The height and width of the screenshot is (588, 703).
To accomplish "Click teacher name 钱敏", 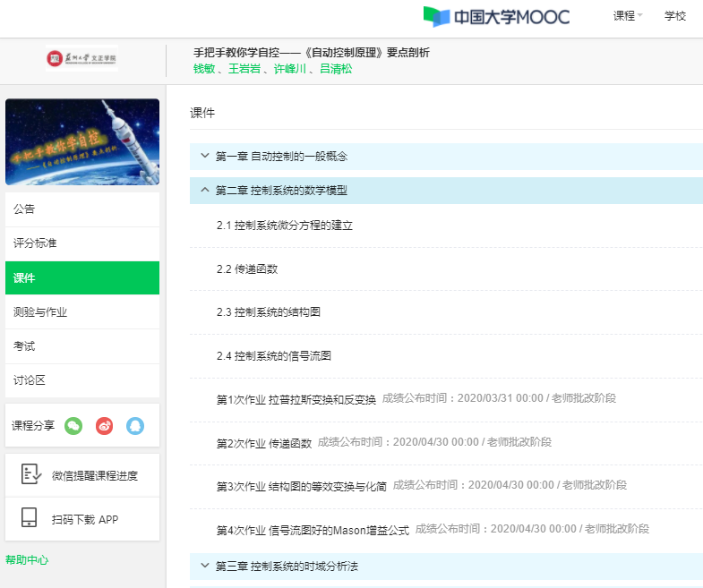I will click(205, 69).
